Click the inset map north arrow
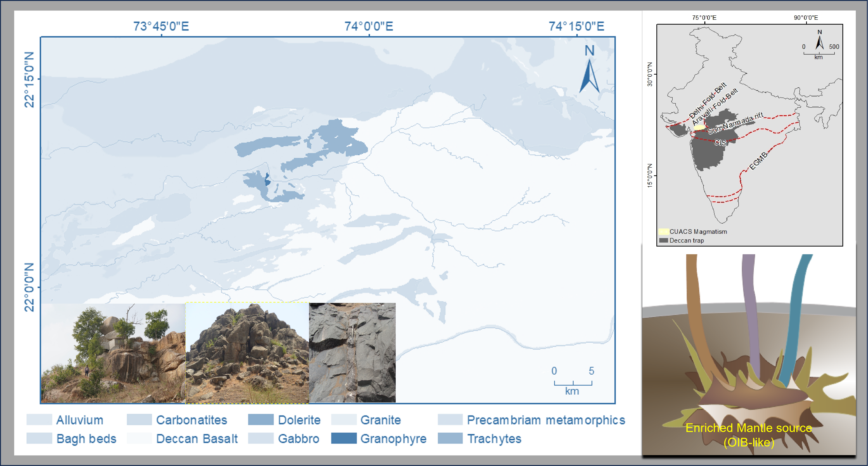This screenshot has width=868, height=466. click(819, 42)
